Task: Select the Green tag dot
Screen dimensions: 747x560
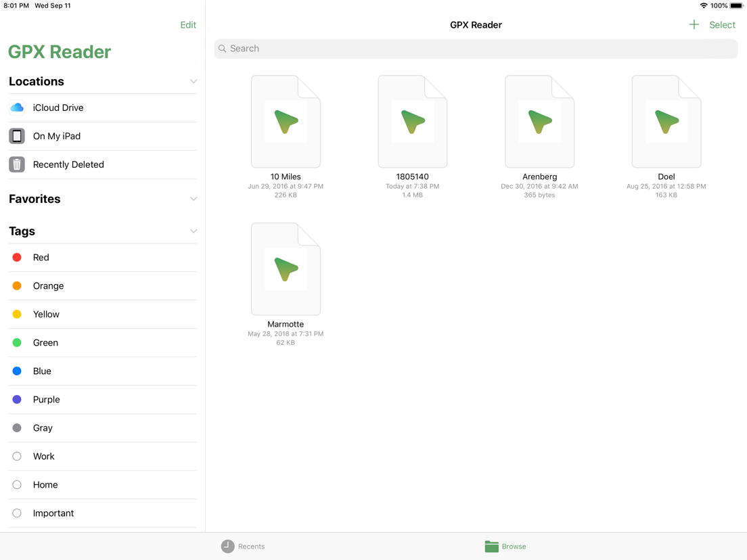Action: point(17,343)
